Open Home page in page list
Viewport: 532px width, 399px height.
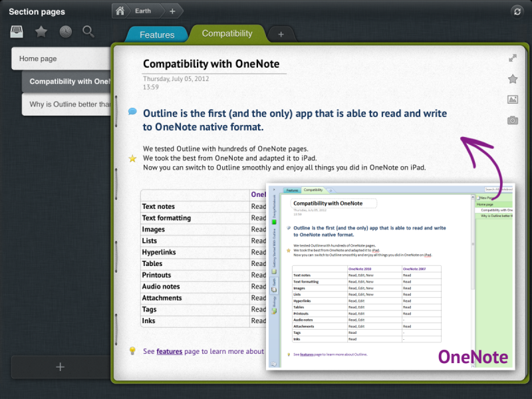(60, 59)
